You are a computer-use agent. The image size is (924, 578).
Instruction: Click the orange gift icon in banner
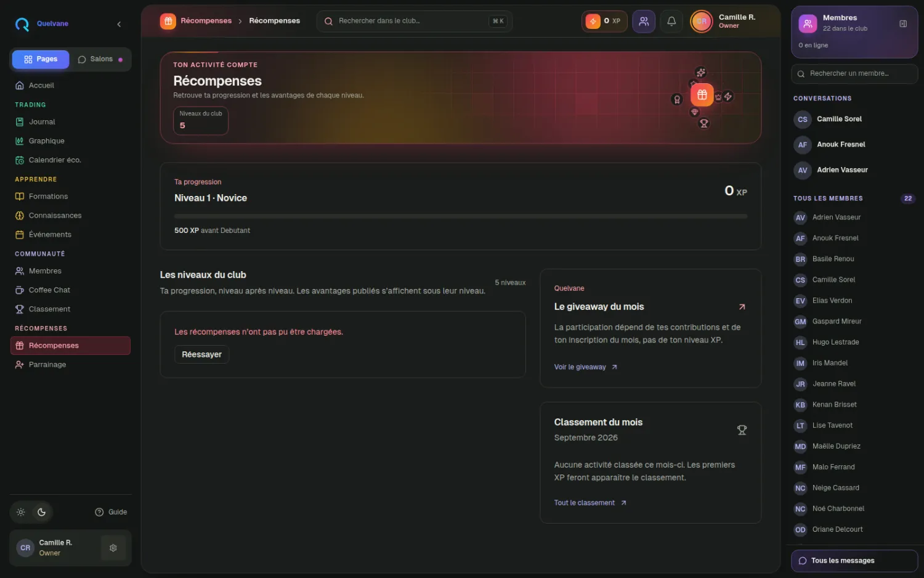[702, 95]
